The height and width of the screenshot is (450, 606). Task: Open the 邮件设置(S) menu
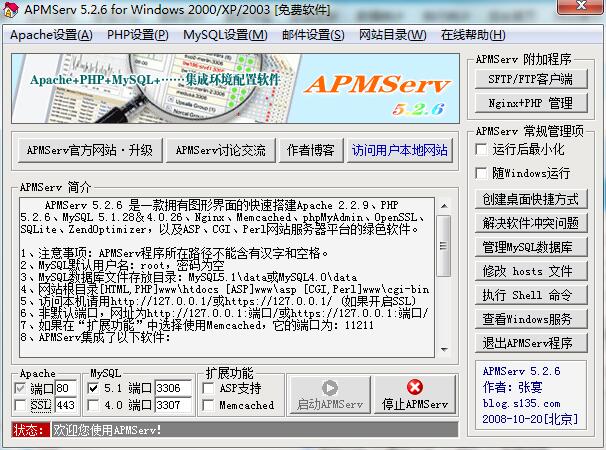313,35
